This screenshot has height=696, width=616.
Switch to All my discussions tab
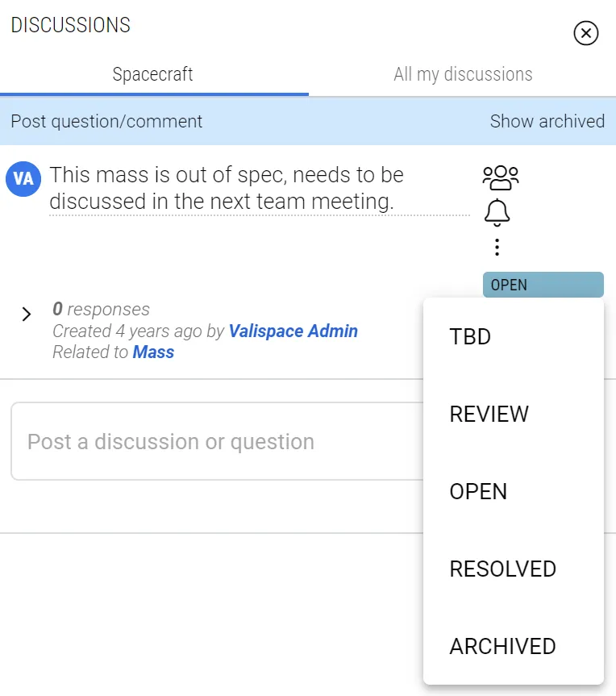point(463,74)
